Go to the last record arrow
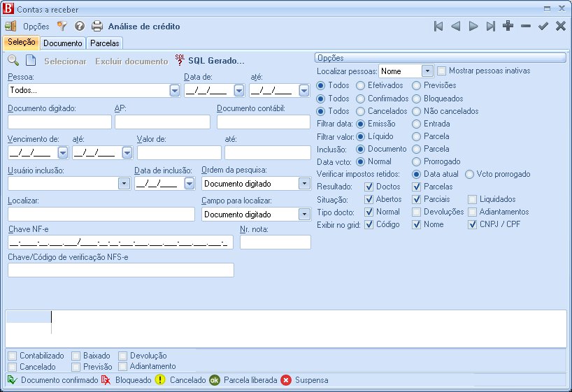The height and width of the screenshot is (392, 572). [491, 27]
